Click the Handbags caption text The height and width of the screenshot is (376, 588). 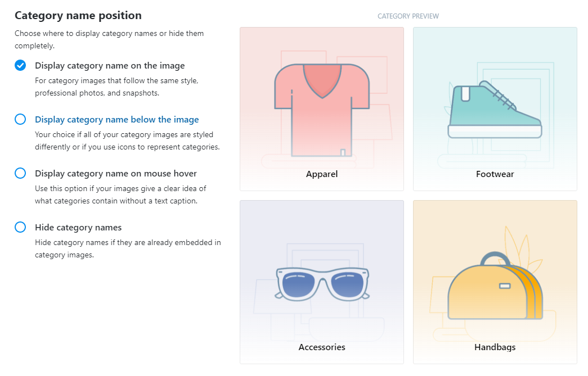(495, 347)
